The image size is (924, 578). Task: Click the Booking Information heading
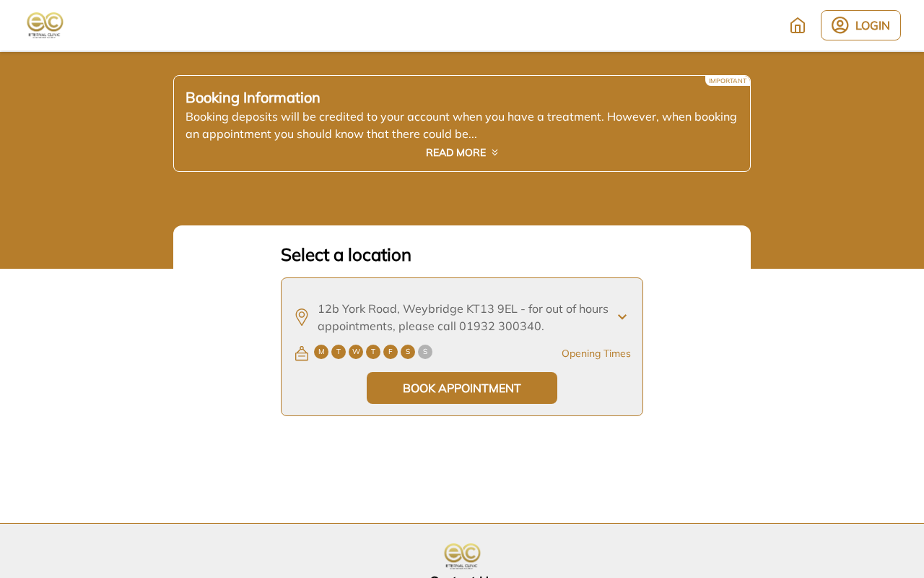tap(253, 98)
